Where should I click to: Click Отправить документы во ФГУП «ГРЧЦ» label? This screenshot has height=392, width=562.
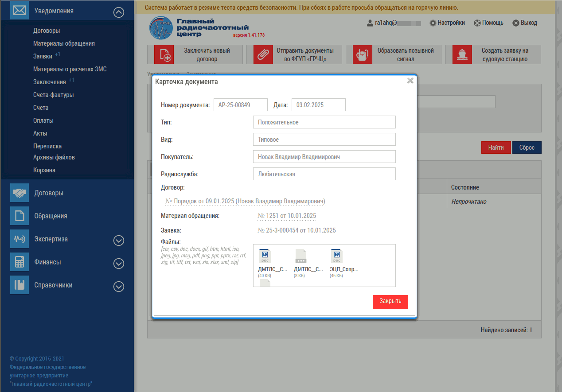305,54
